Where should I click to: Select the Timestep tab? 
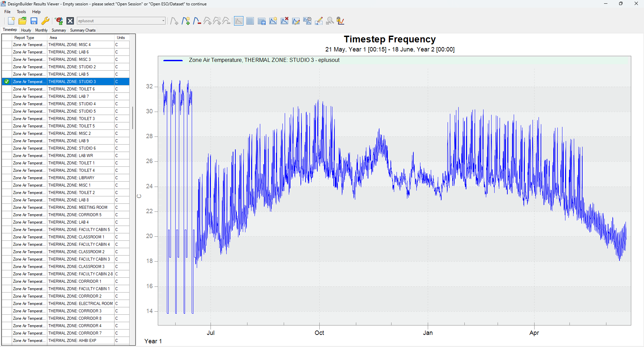[10, 30]
